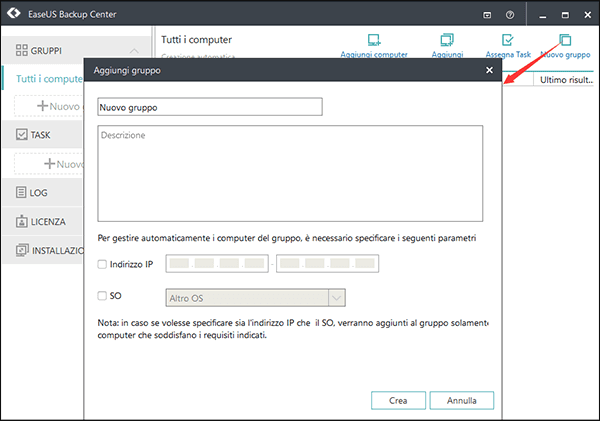Close the Aggiungi gruppo dialog
Image resolution: width=600 pixels, height=421 pixels.
[489, 70]
